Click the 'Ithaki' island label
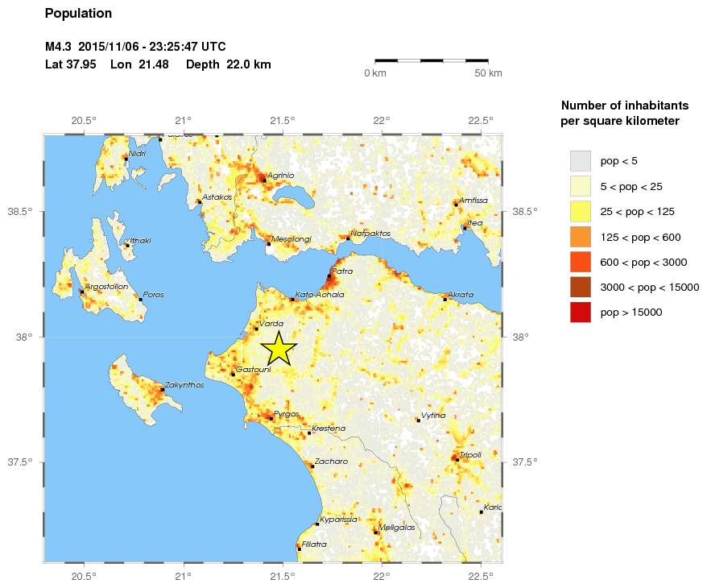707x588 pixels. click(140, 241)
